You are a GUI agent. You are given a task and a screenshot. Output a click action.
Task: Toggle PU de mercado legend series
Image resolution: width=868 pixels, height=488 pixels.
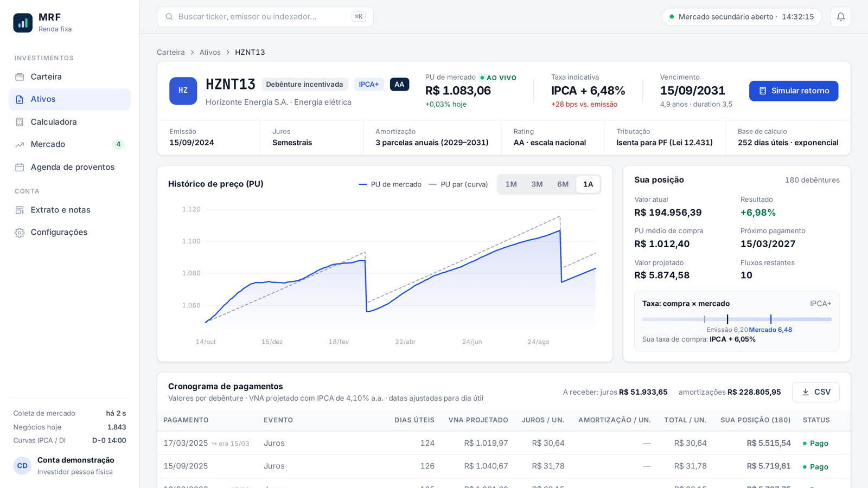point(390,184)
